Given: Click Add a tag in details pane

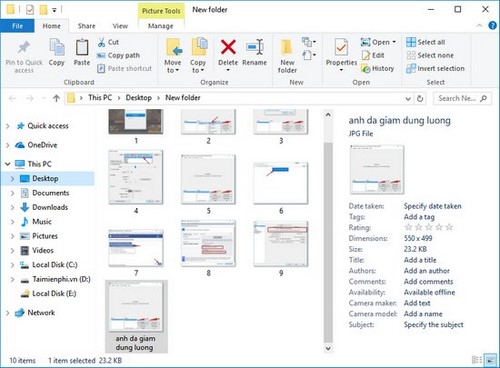Looking at the screenshot, I should point(419,217).
